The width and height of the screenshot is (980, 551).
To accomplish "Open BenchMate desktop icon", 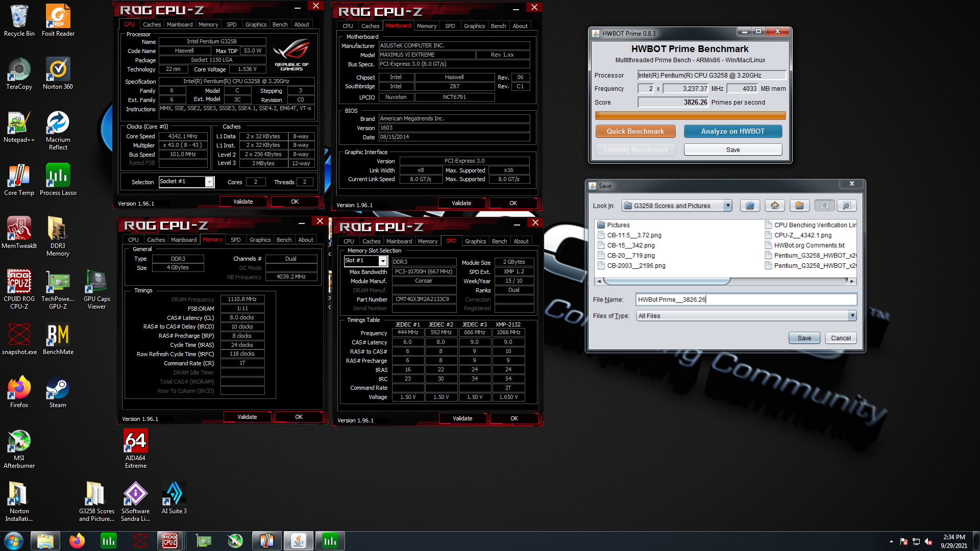I will 58,339.
